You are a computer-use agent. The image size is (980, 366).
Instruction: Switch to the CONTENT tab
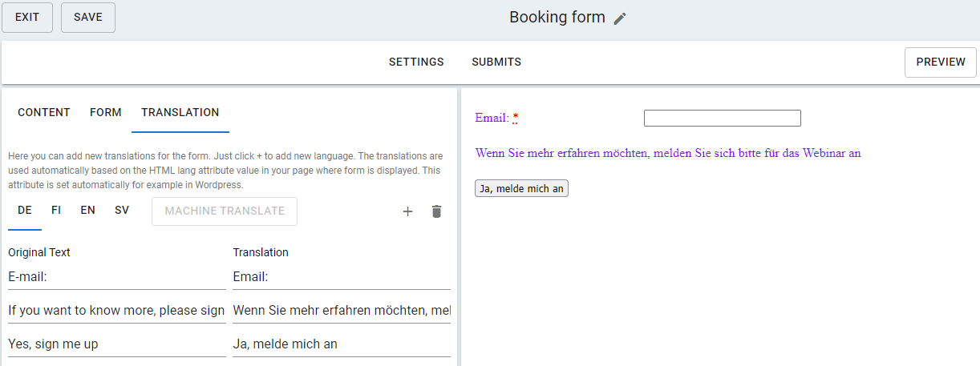coord(44,113)
